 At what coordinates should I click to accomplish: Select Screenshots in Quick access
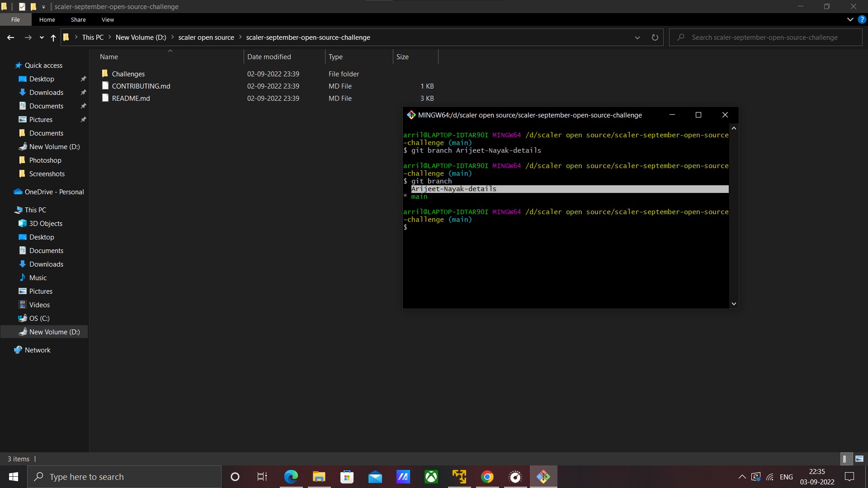pyautogui.click(x=47, y=174)
